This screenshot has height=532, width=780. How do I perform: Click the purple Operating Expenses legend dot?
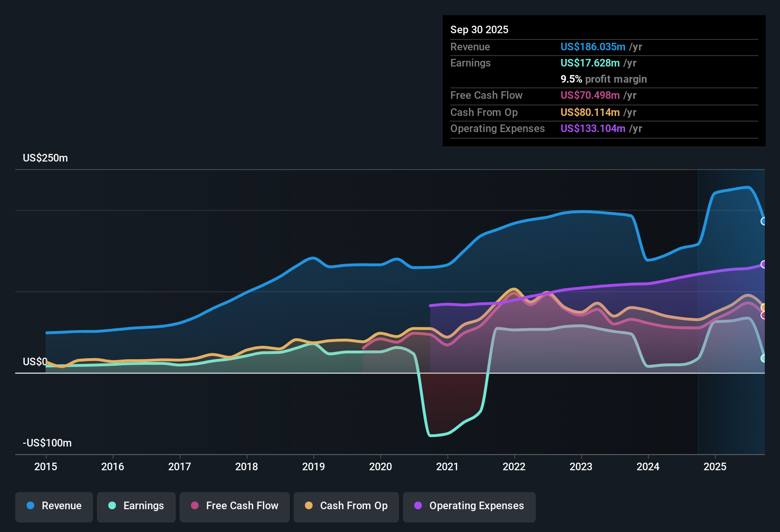(x=417, y=506)
